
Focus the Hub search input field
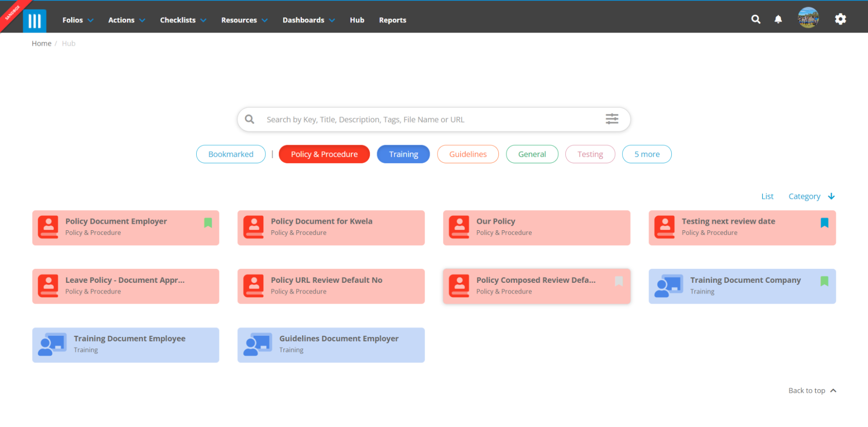pyautogui.click(x=430, y=119)
